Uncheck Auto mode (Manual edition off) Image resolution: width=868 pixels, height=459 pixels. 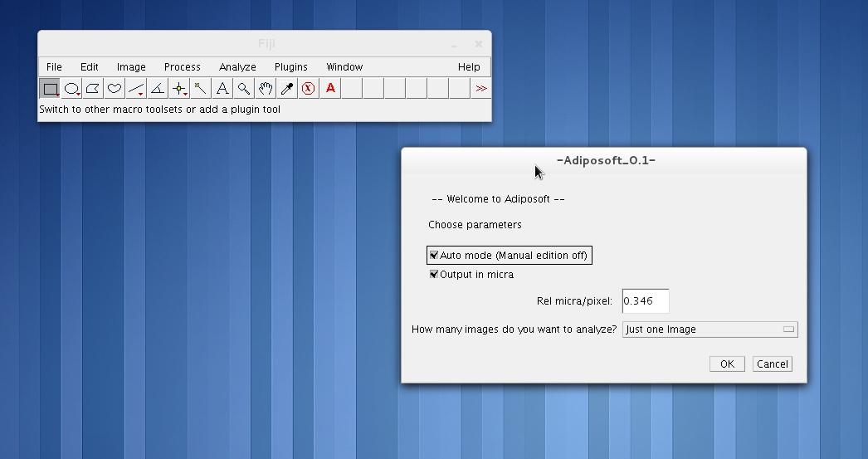point(434,256)
